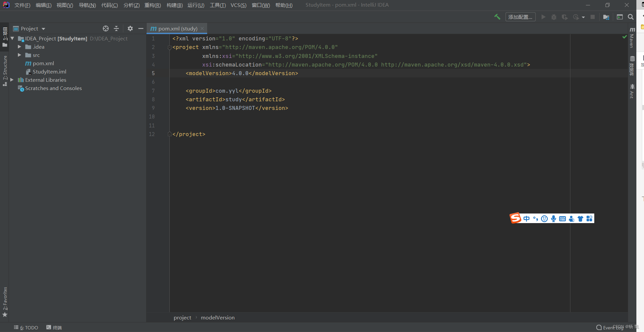Click the fold marker at closing project tag

coord(169,134)
